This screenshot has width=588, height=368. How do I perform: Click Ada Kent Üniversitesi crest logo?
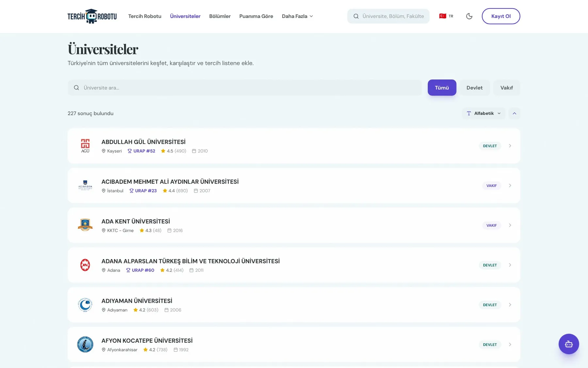85,225
